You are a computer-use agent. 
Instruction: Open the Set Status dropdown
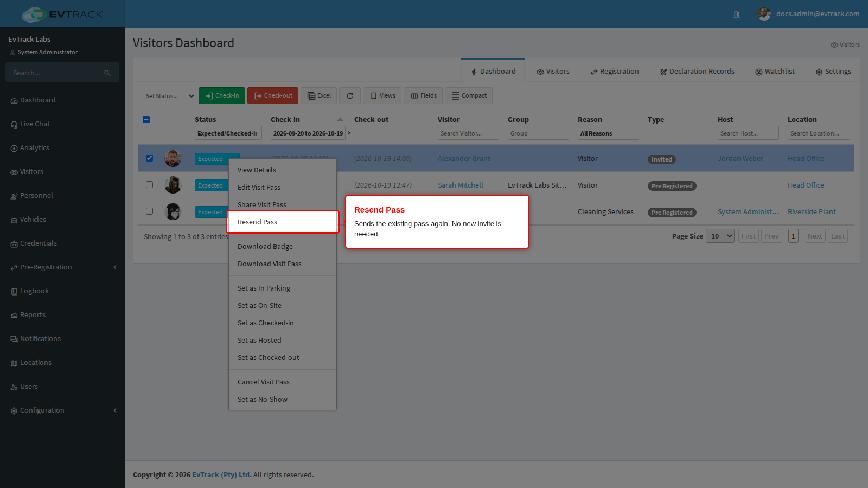point(167,96)
